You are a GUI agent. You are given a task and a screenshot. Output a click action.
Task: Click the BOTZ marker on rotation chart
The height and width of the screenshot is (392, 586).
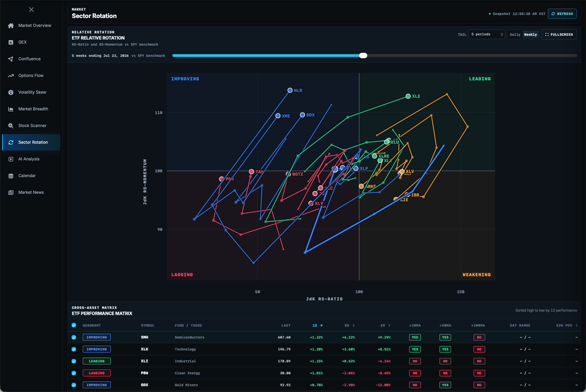click(288, 174)
